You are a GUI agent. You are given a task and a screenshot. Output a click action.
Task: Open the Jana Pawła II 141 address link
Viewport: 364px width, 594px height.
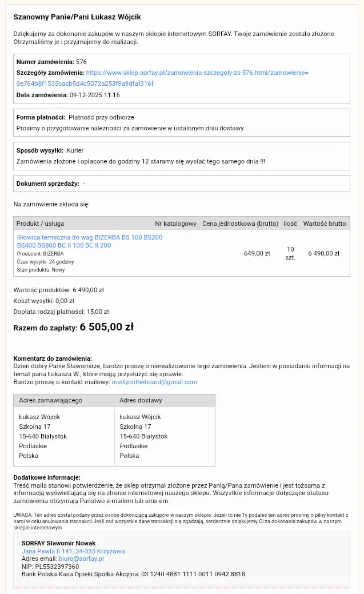coord(73,552)
